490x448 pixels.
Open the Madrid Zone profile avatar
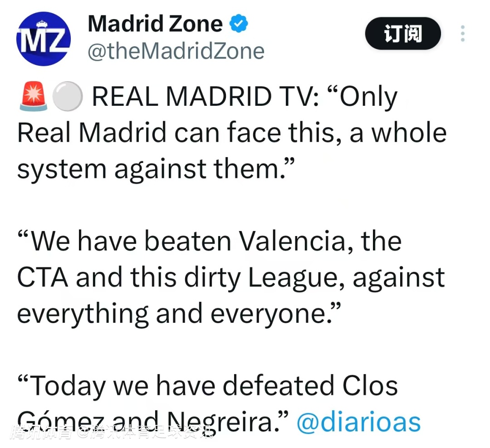tap(44, 39)
